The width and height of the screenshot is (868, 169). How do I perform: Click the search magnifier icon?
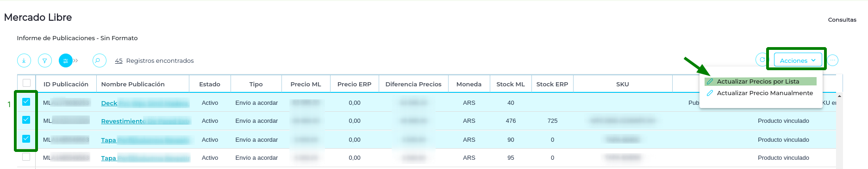click(99, 60)
